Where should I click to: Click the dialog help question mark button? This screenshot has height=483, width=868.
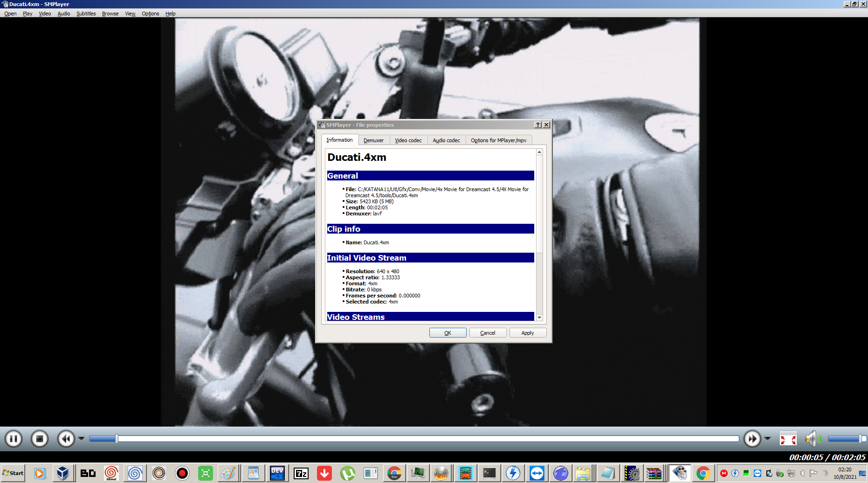[x=538, y=124]
